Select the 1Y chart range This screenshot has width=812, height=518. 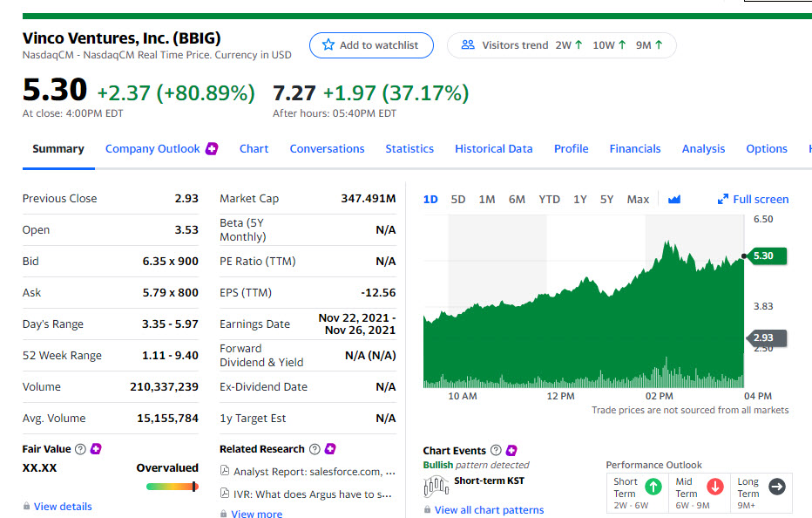(580, 199)
